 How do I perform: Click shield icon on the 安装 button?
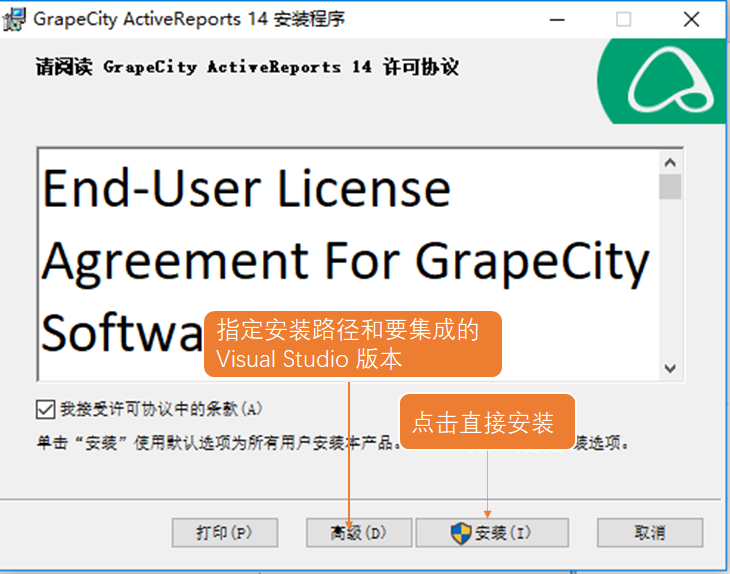coord(461,533)
